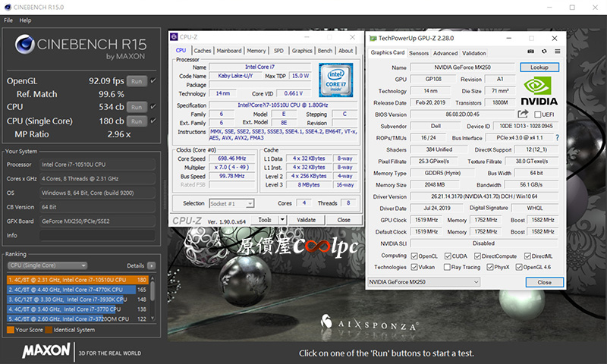Switch to the Mainboard tab in CPU-Z
The image size is (607, 364).
pyautogui.click(x=229, y=51)
